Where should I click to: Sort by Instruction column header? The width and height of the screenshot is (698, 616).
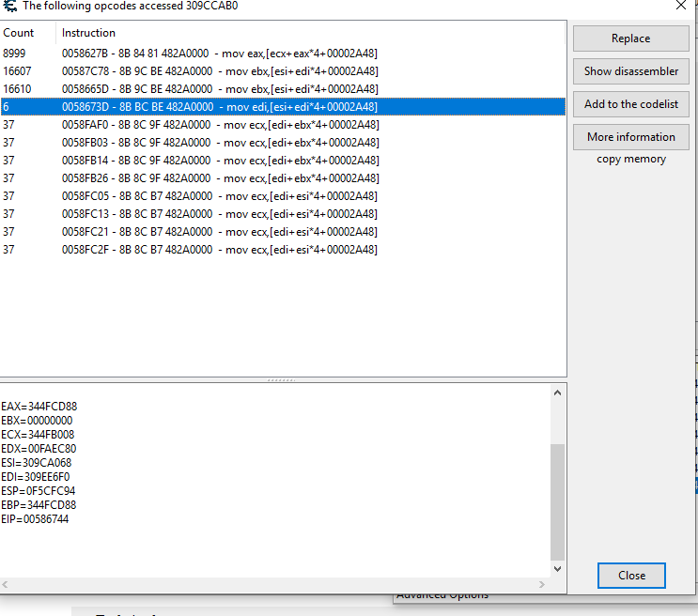pos(311,33)
